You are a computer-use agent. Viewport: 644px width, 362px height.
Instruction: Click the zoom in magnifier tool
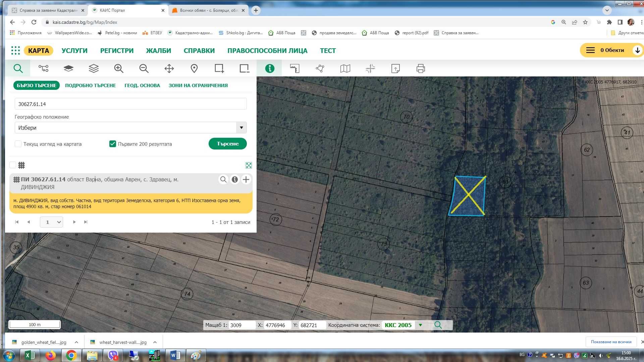click(119, 69)
